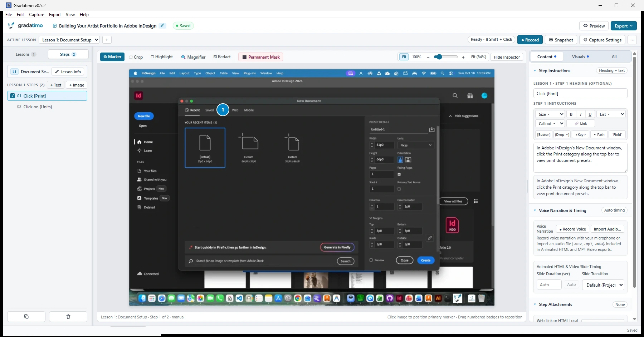Screen dimensions: 644x337
Task: Click the step heading input field
Action: point(580,94)
